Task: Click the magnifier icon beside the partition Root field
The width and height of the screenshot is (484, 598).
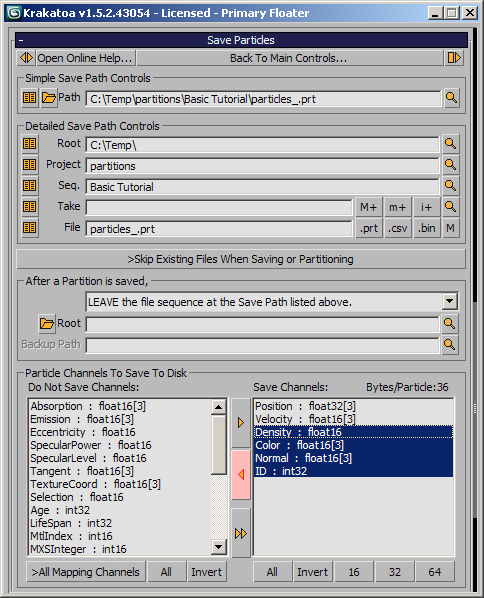Action: (x=450, y=324)
